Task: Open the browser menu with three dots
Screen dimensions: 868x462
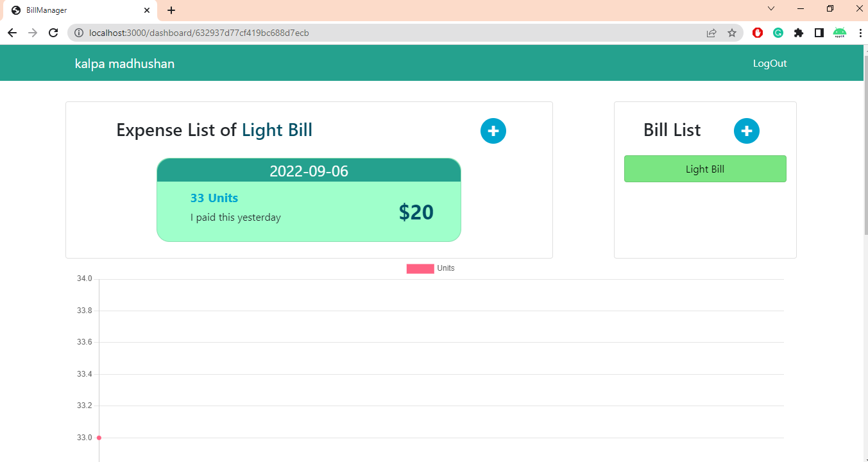Action: click(860, 33)
